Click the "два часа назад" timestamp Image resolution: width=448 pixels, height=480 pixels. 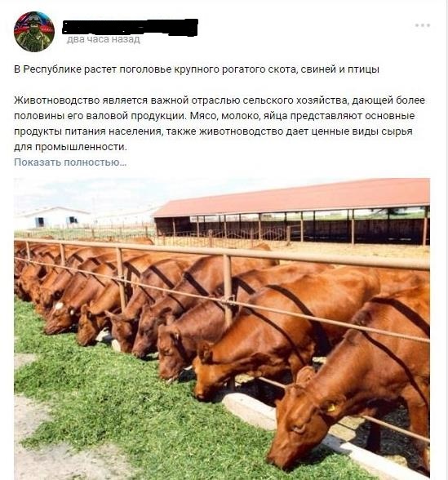point(104,39)
